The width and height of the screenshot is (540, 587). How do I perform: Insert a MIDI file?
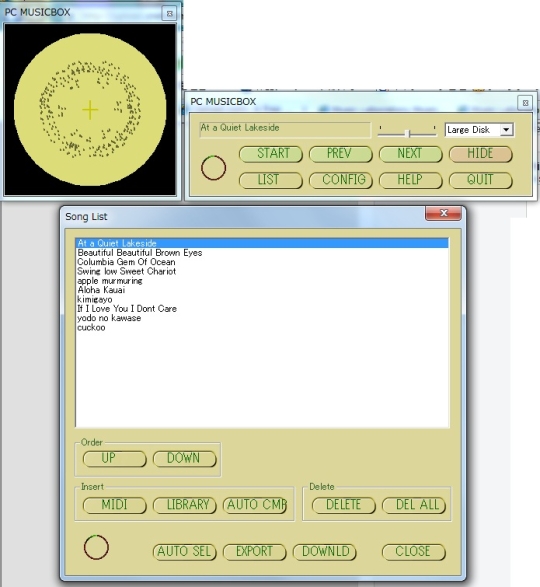(114, 505)
